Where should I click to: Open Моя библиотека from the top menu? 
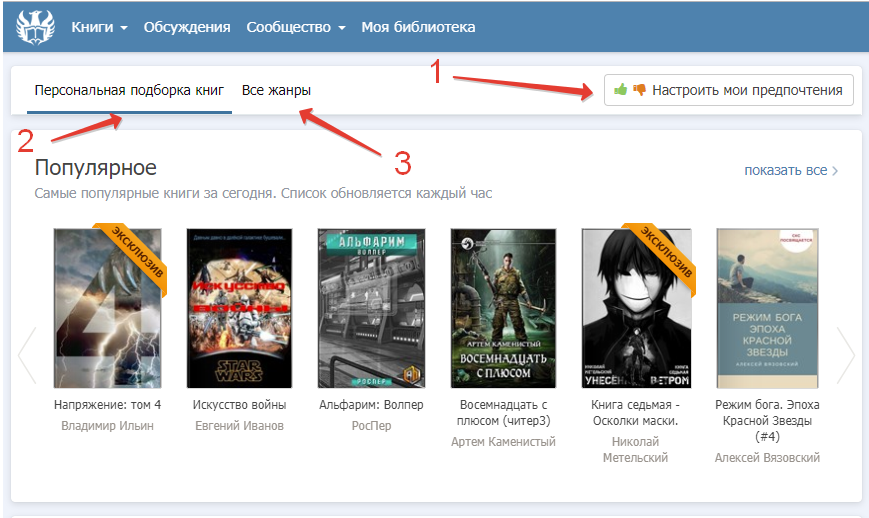click(418, 27)
